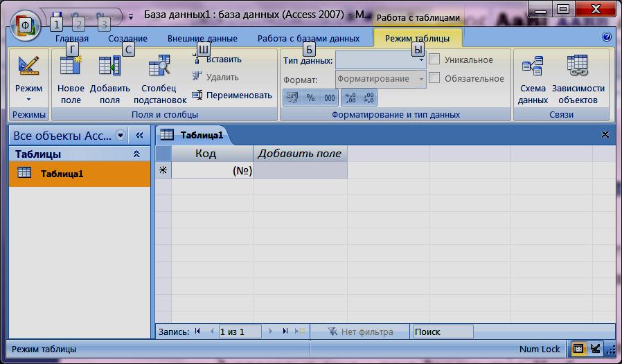Click the Режим view icon
622x364 pixels.
[28, 66]
